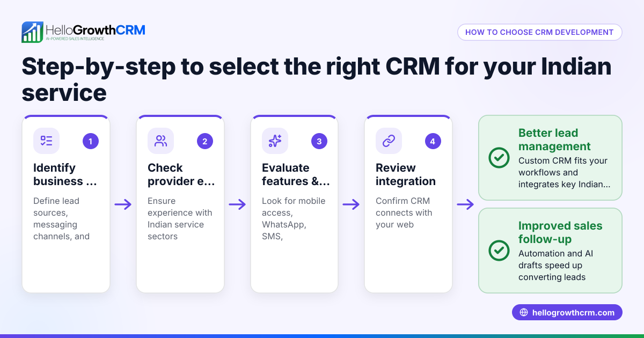Select the "Review integration" card title
Viewport: 644px width, 338px height.
(406, 174)
